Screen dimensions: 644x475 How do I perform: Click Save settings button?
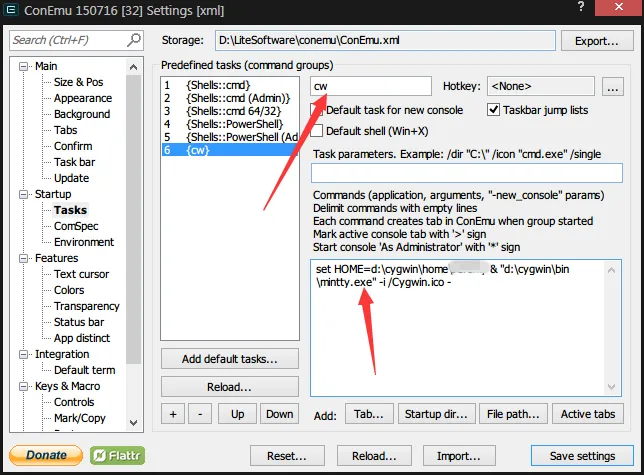[x=582, y=456]
